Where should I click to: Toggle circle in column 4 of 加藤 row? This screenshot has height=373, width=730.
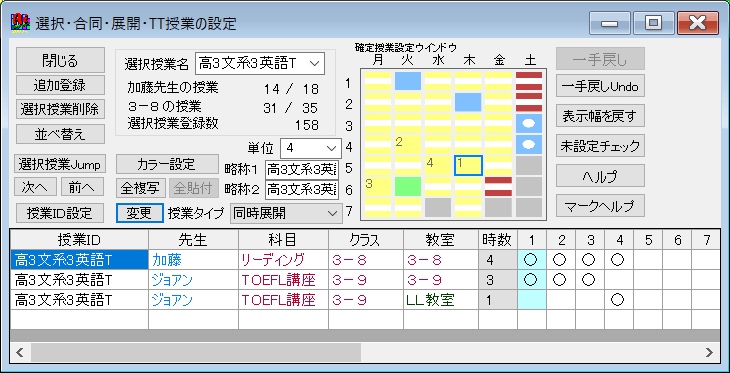tap(618, 260)
